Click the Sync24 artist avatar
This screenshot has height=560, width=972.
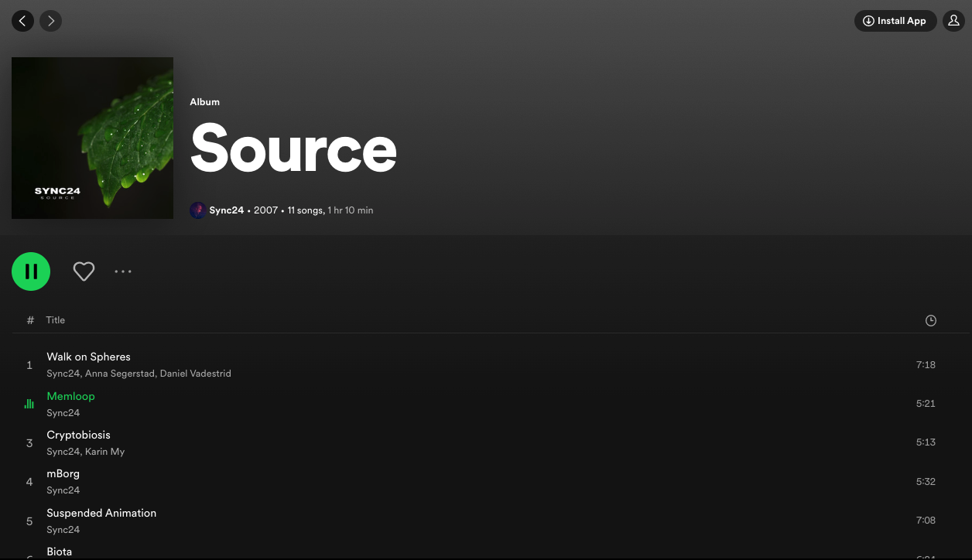[198, 210]
